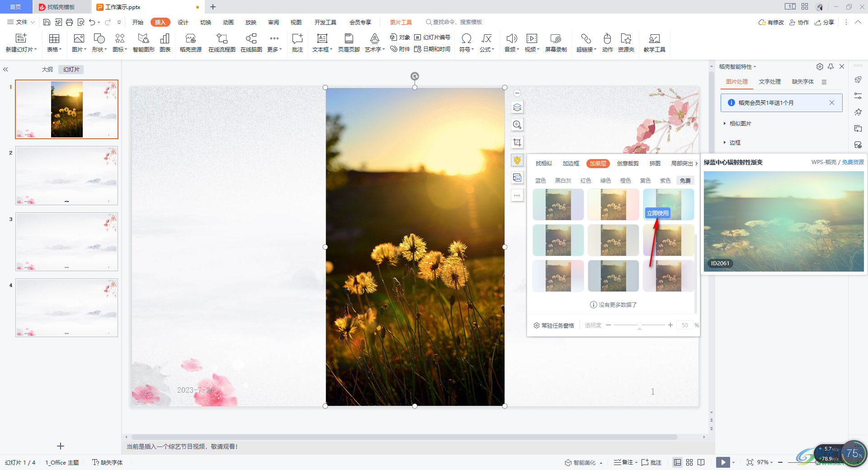
Task: Expand the Similar Pictures (相似图片) section
Action: (738, 123)
